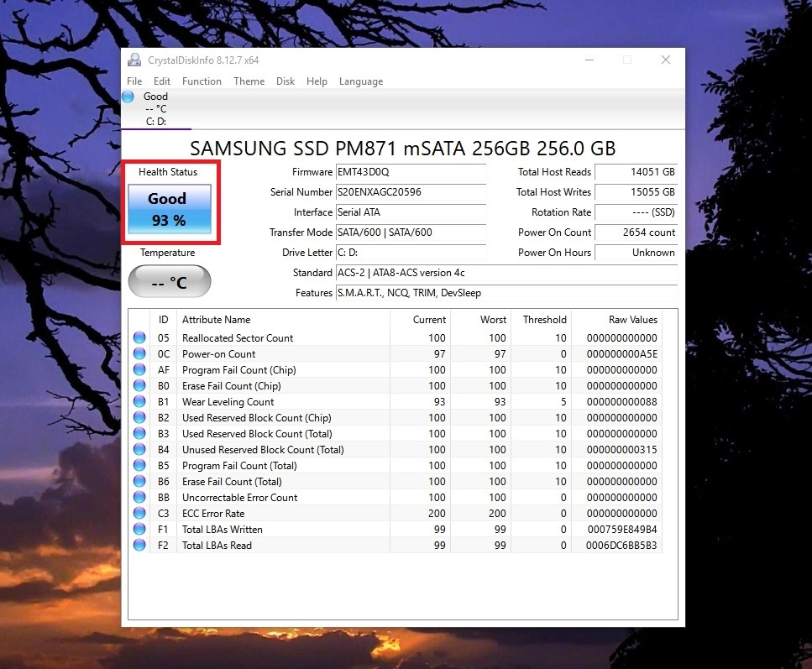Click status icon for Unused Reserved Block Count
This screenshot has width=812, height=669.
139,449
